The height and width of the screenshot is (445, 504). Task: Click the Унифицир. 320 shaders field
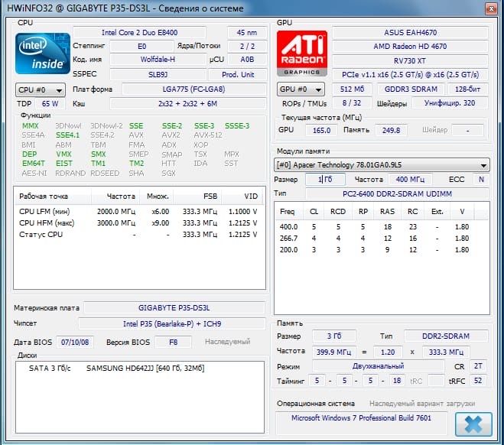pyautogui.click(x=450, y=103)
